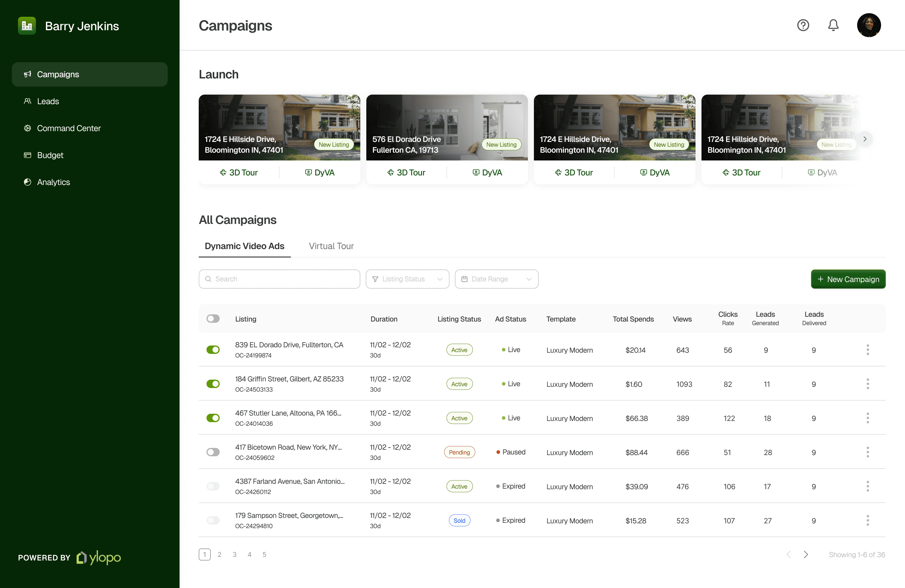Go to page 3 in pagination
Viewport: 905px width, 588px height.
point(234,554)
